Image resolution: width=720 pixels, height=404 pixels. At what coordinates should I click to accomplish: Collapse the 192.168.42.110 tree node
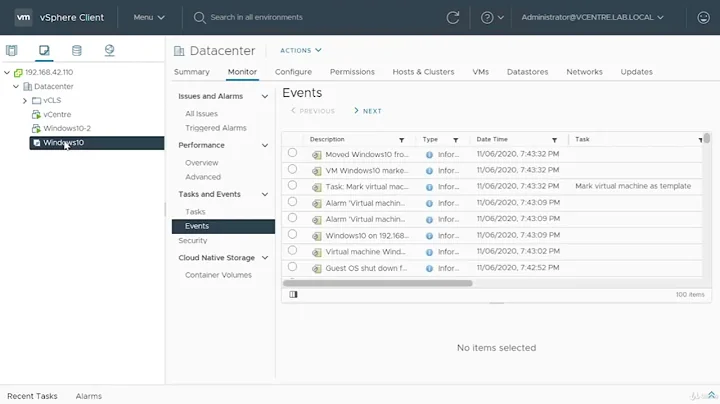coord(7,73)
